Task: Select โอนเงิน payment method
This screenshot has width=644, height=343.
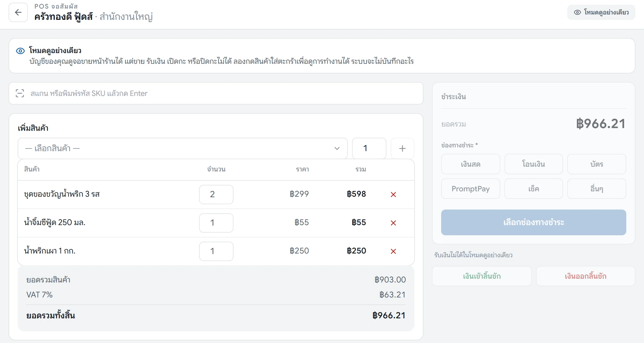Action: click(x=533, y=164)
